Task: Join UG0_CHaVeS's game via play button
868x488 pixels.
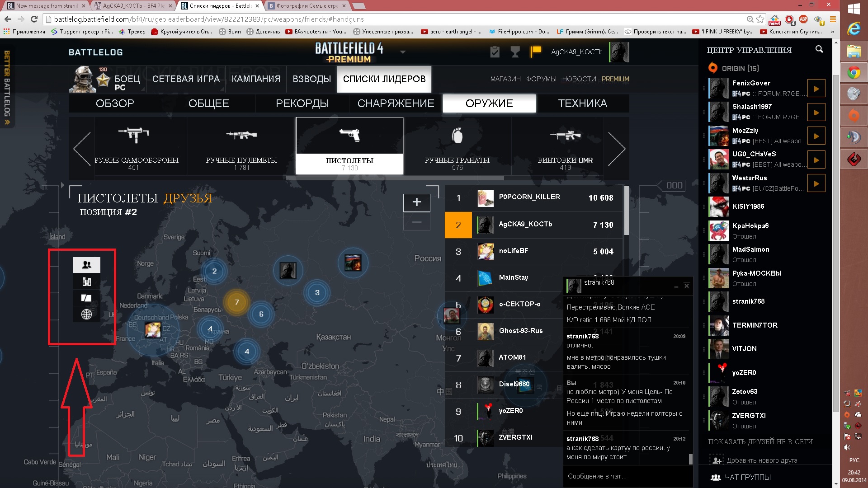Action: [x=816, y=160]
